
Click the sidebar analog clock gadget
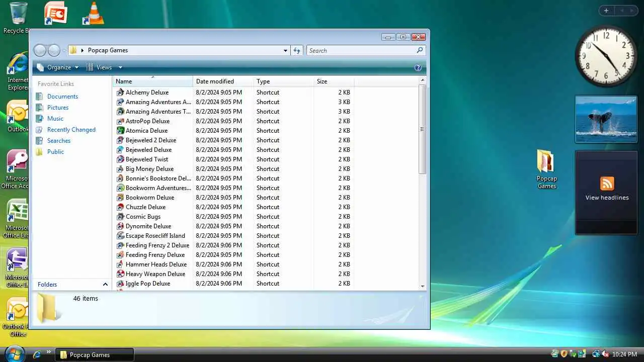[606, 56]
